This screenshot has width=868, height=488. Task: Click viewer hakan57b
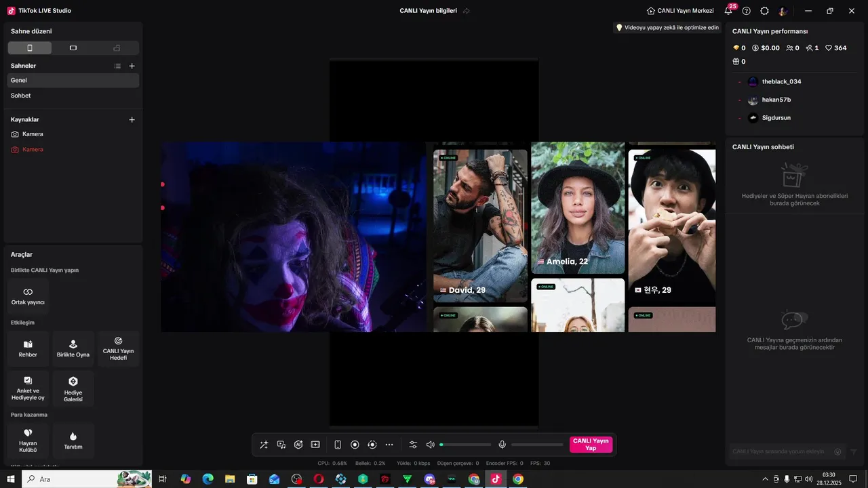[x=776, y=100]
